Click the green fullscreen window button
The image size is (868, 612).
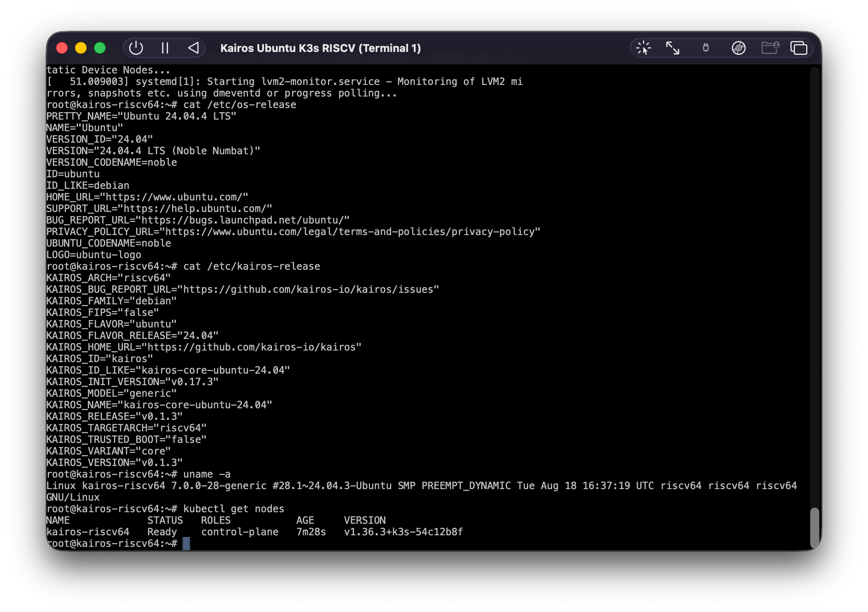tap(100, 48)
